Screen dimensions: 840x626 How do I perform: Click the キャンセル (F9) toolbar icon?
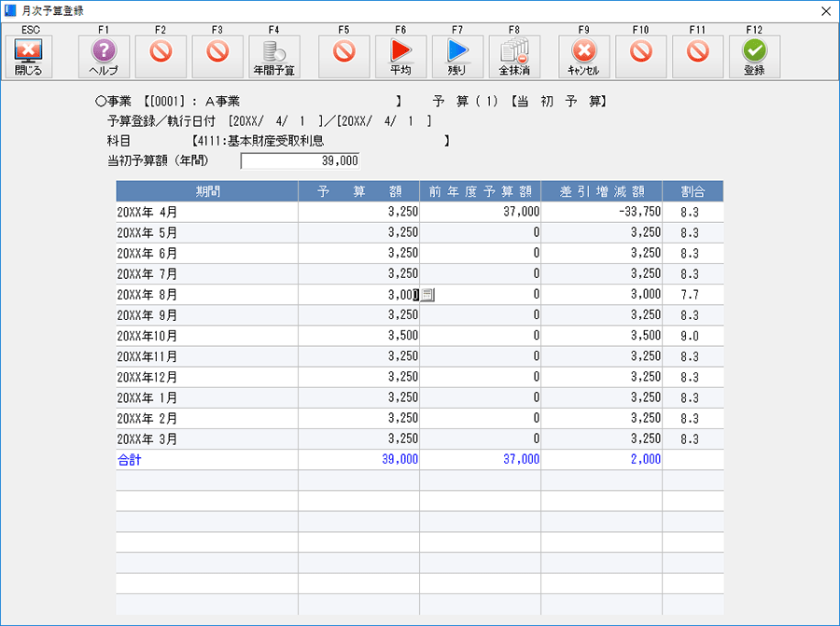click(x=584, y=57)
